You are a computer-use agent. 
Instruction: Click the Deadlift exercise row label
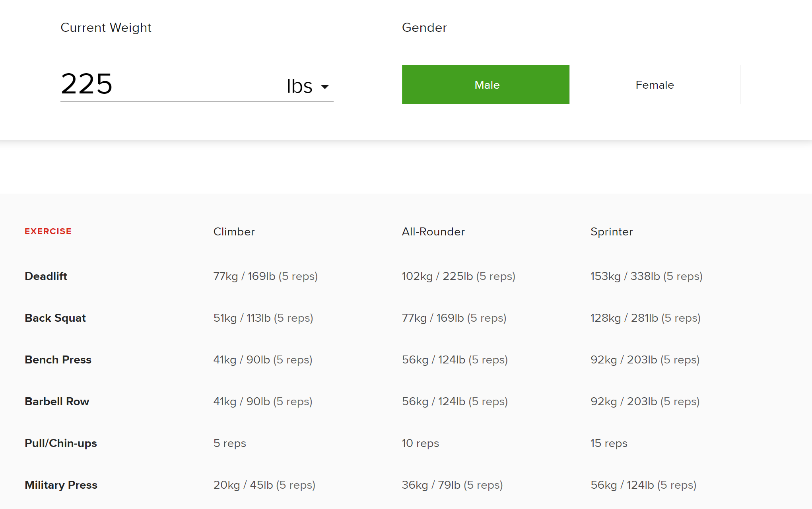(x=46, y=276)
